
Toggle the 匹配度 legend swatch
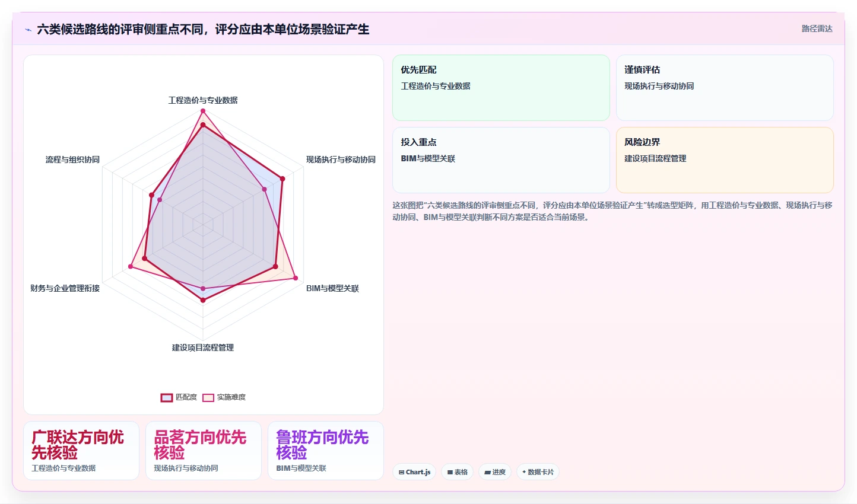coord(167,397)
